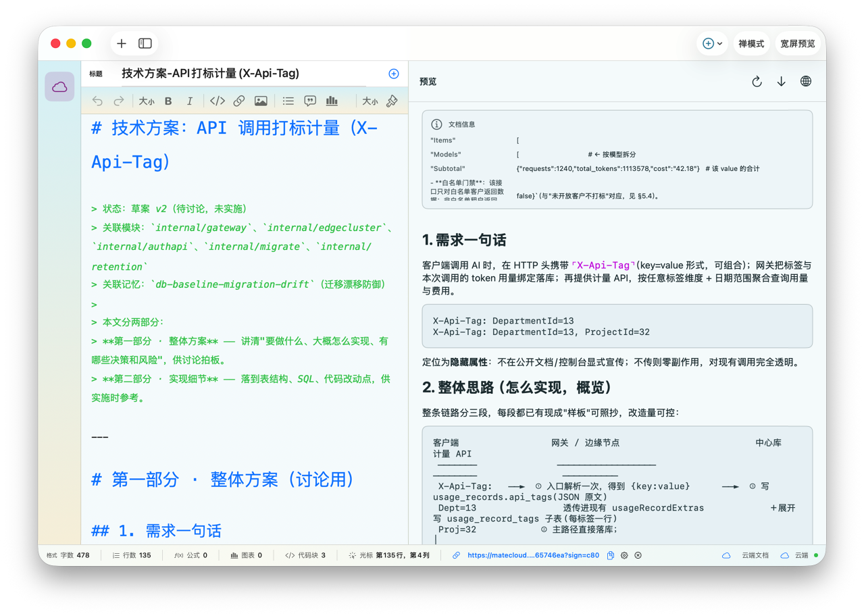Click the --- separator line in editor
Viewport: 864px width, 616px height.
point(100,437)
